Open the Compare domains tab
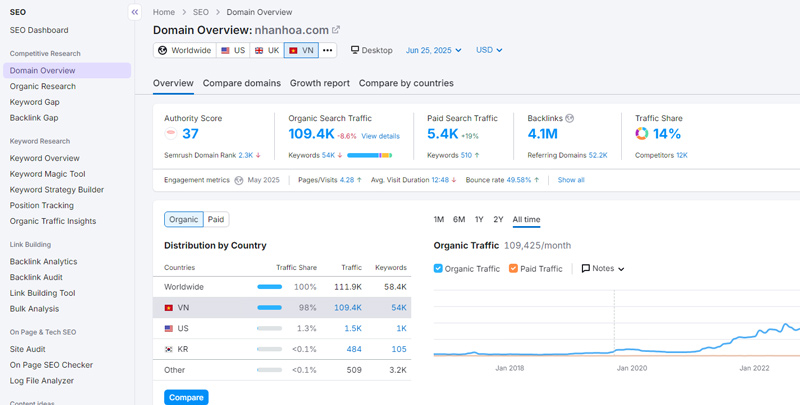The width and height of the screenshot is (800, 405). (242, 83)
